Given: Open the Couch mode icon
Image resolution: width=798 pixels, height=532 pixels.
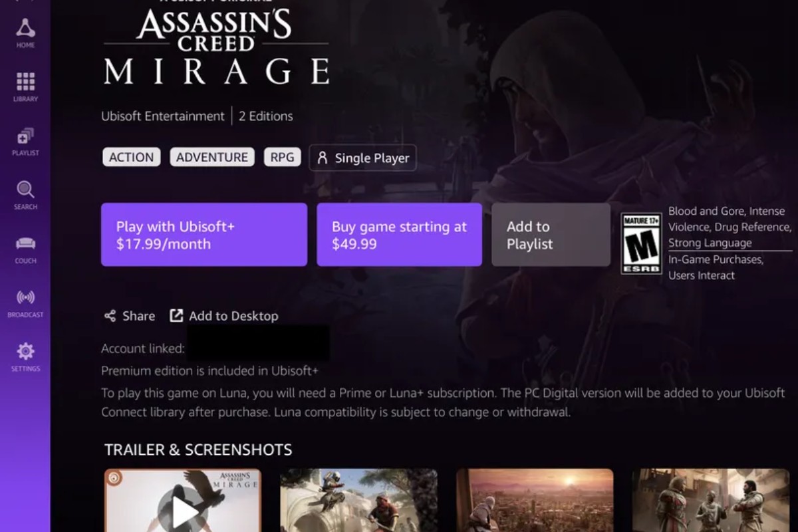Looking at the screenshot, I should pos(25,244).
